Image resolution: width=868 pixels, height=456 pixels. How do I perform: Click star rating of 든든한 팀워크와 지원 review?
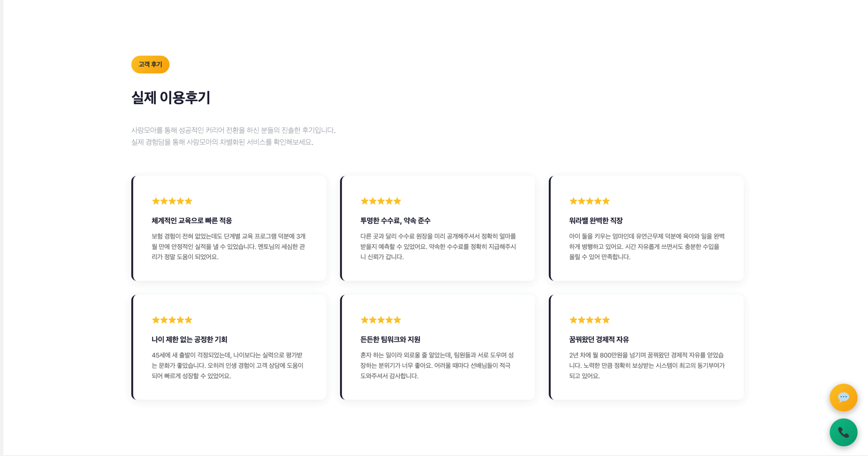click(381, 320)
